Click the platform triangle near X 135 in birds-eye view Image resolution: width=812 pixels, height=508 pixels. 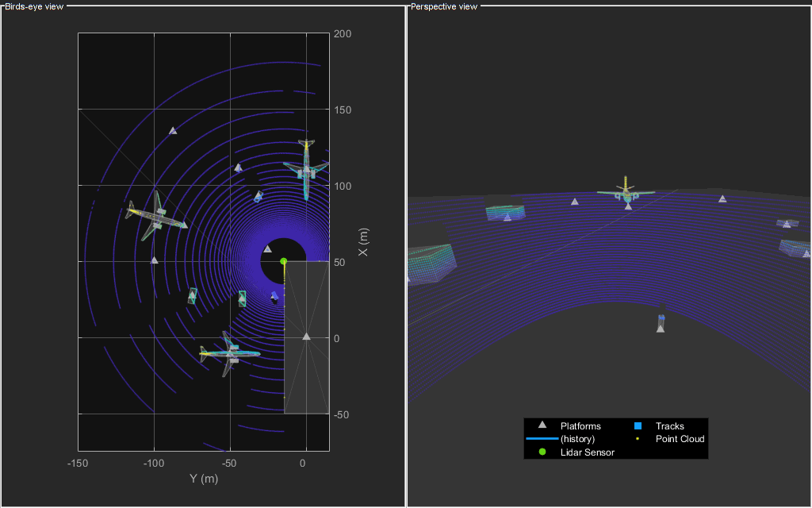coord(173,131)
